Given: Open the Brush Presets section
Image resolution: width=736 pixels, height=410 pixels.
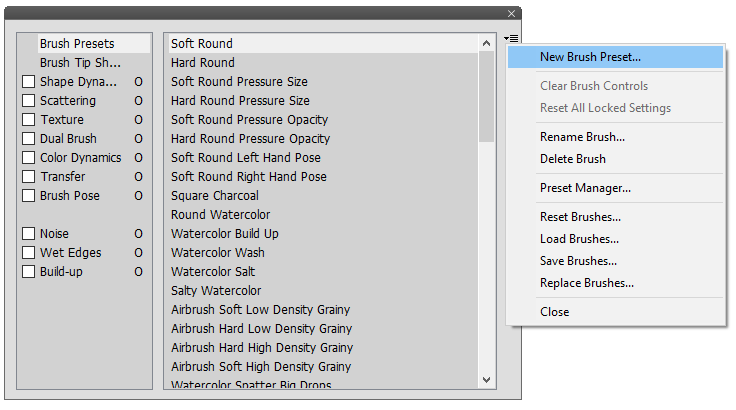Looking at the screenshot, I should (x=77, y=44).
